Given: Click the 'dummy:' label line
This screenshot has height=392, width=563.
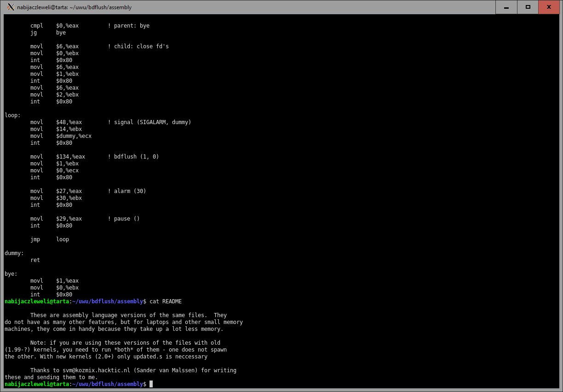Looking at the screenshot, I should coord(14,253).
